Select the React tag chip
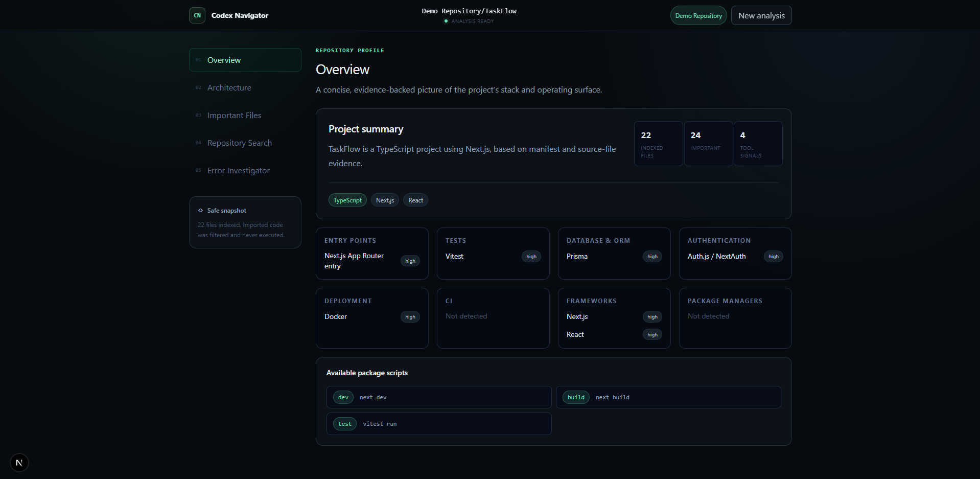The height and width of the screenshot is (479, 980). (415, 200)
